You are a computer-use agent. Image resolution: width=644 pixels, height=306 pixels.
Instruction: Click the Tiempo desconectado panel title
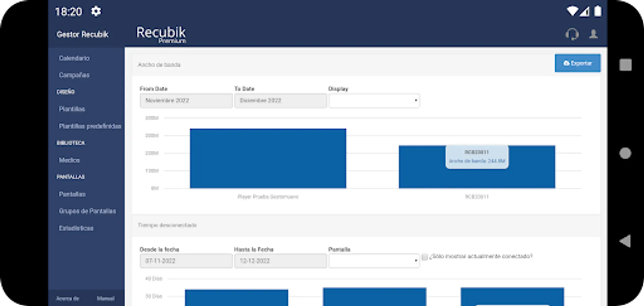[167, 225]
